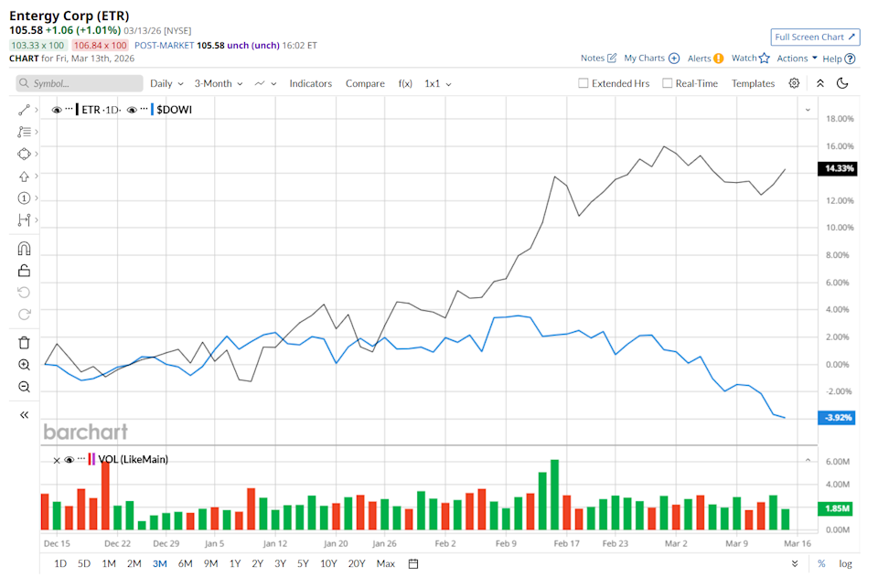Activate the magnet snap tool

tap(25, 249)
